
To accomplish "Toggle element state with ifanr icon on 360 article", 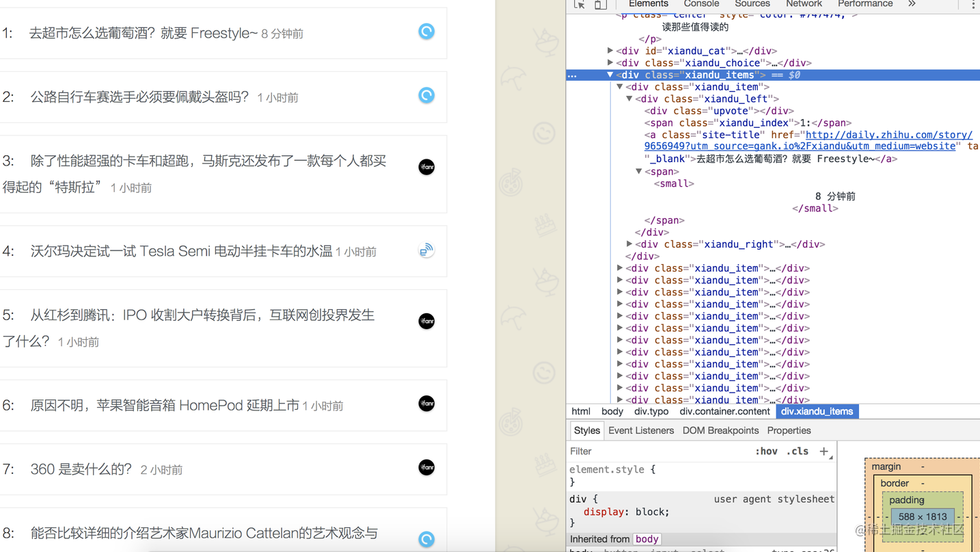I will [426, 467].
